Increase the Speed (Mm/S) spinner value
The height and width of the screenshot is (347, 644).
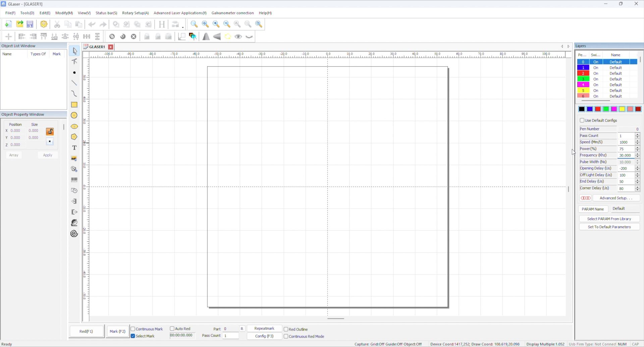click(x=637, y=141)
